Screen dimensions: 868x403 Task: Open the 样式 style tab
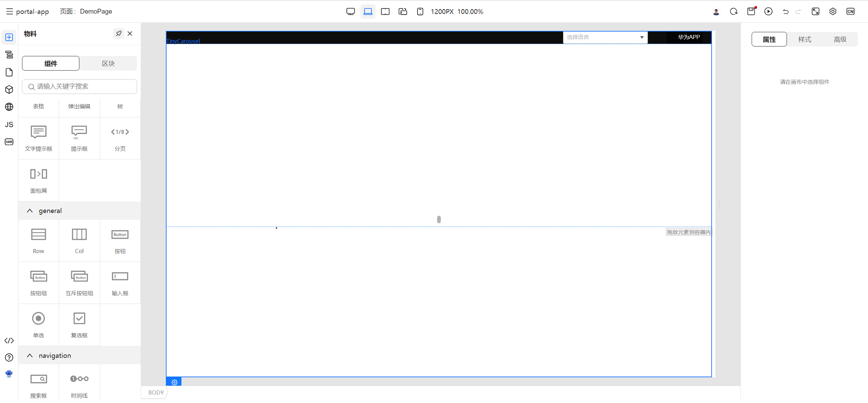tap(804, 39)
